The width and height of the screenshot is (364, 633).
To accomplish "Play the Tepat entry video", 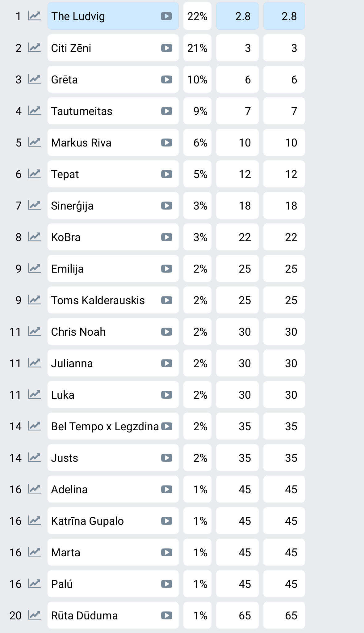I will point(166,174).
